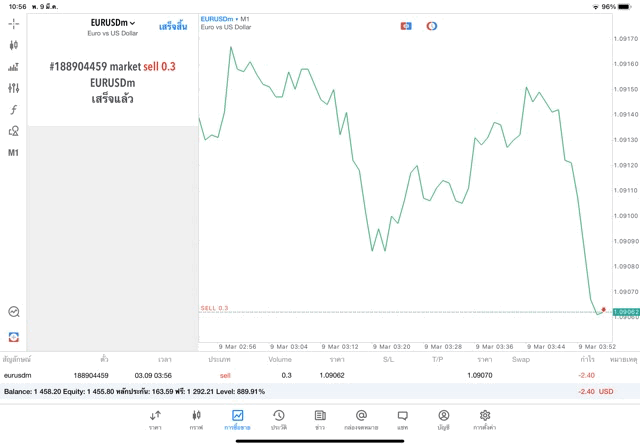Tap the หมายเหตุ comment column header

(623, 360)
